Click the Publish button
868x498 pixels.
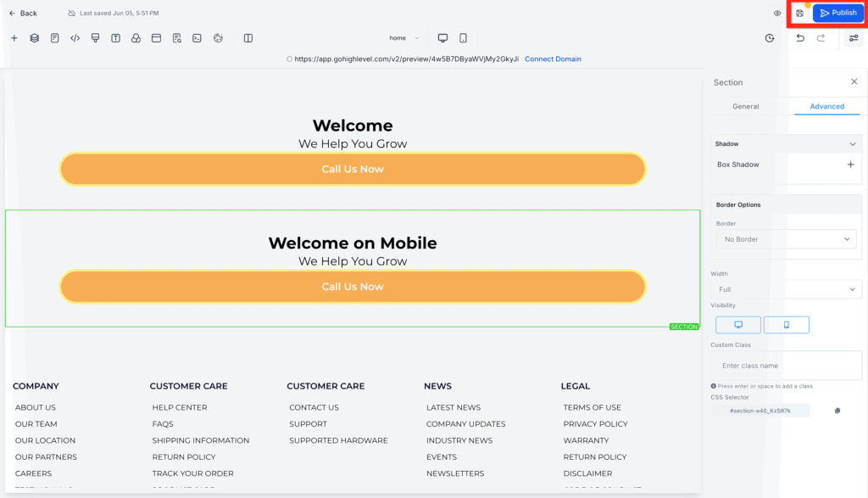tap(837, 14)
